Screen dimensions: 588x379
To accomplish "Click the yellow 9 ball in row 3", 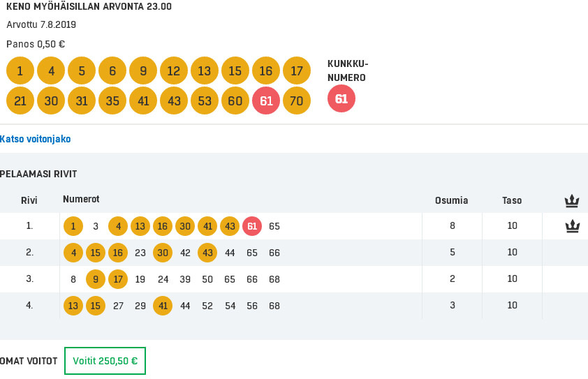I will point(96,279).
